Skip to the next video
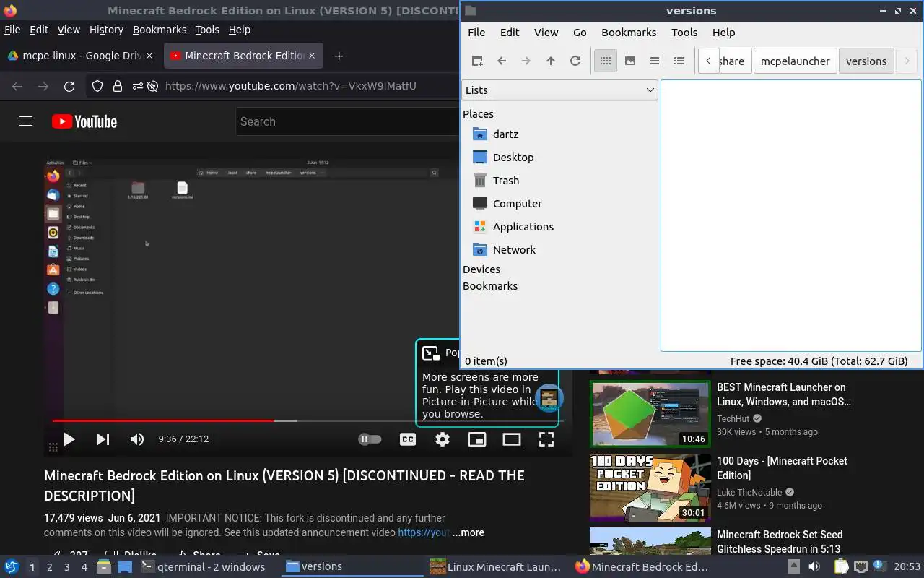This screenshot has width=924, height=578. pos(103,439)
